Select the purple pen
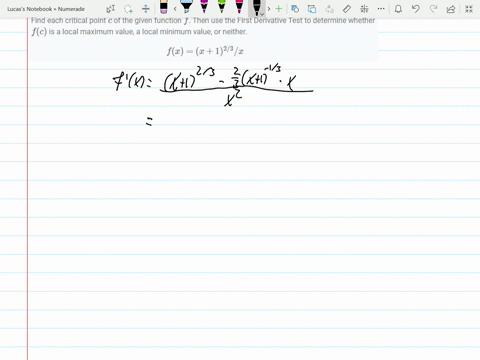Image resolution: width=480 pixels, height=360 pixels. click(204, 7)
